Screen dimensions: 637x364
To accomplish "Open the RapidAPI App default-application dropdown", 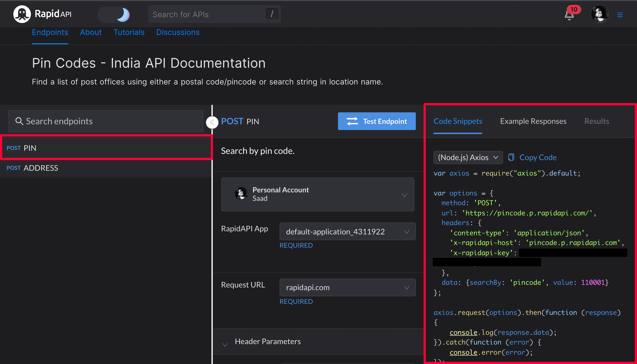I will (x=347, y=232).
